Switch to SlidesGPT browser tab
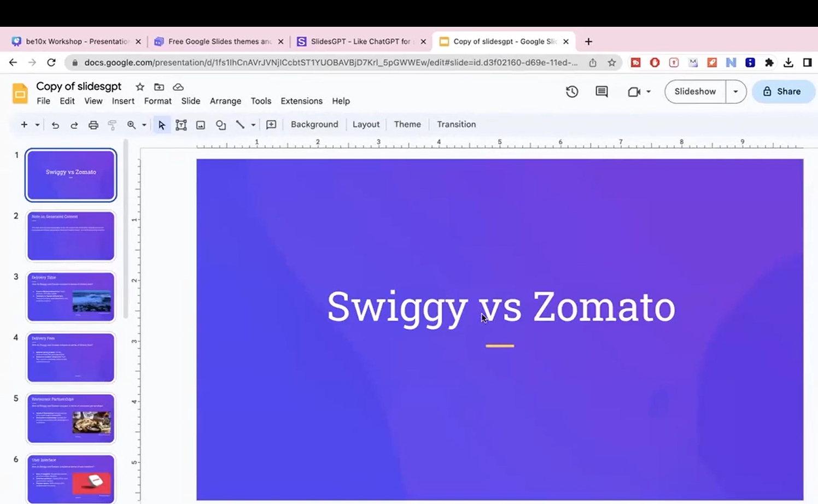Viewport: 818px width, 504px height. (361, 42)
